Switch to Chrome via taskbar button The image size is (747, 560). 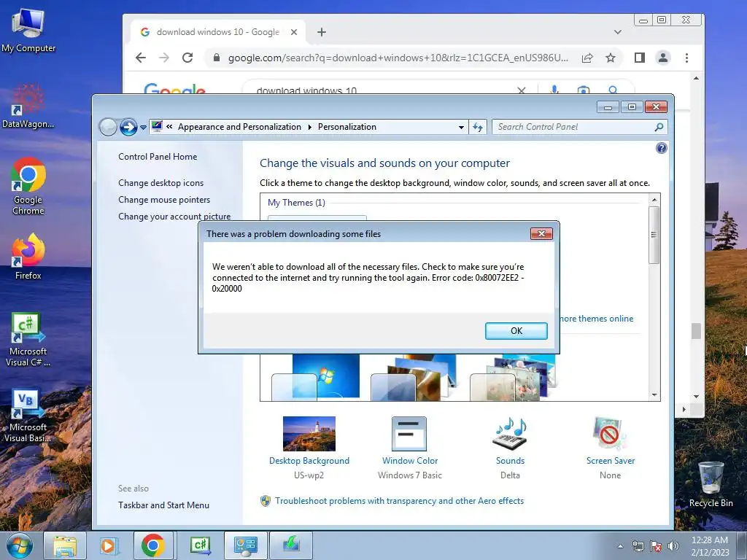point(153,545)
